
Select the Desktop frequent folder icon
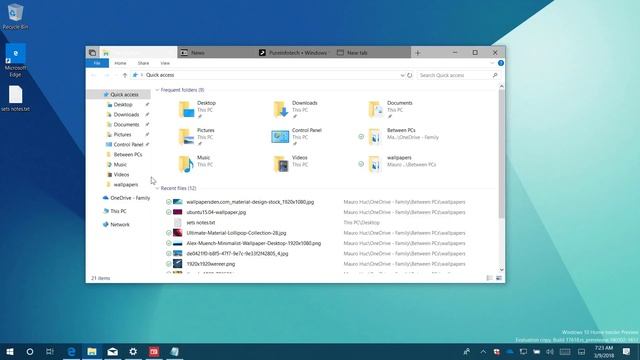click(x=187, y=109)
